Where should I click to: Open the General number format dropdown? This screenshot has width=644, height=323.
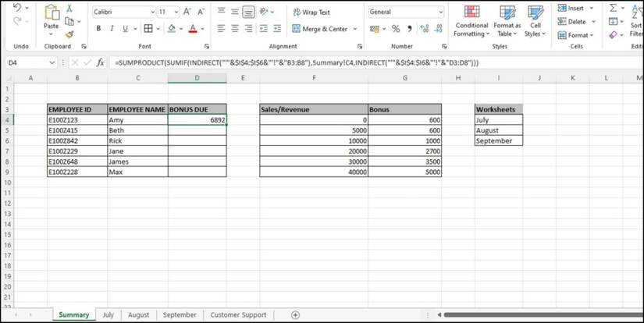(x=441, y=12)
